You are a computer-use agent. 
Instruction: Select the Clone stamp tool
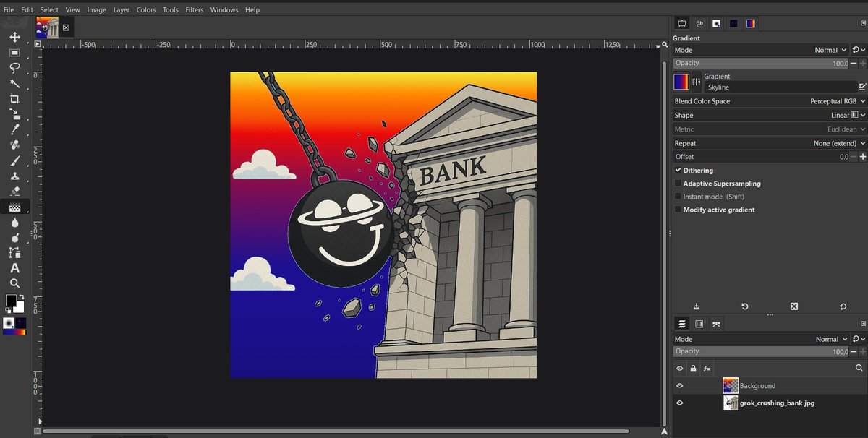pos(14,176)
